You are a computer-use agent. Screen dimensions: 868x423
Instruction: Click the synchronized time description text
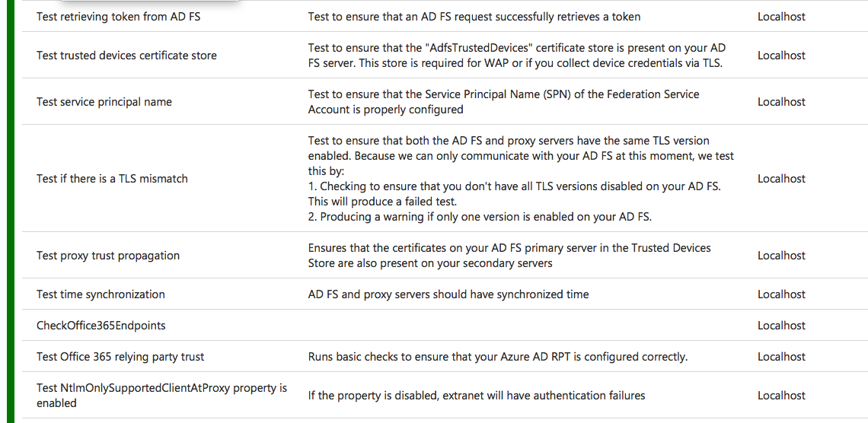[448, 294]
